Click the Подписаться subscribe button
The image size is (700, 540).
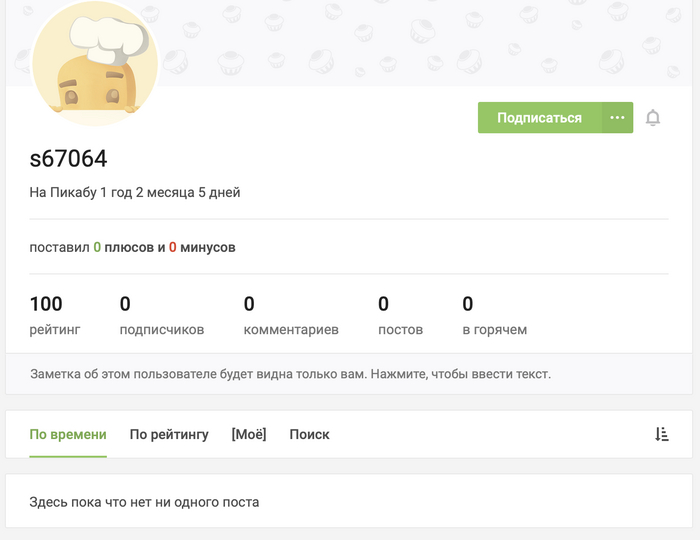[539, 118]
